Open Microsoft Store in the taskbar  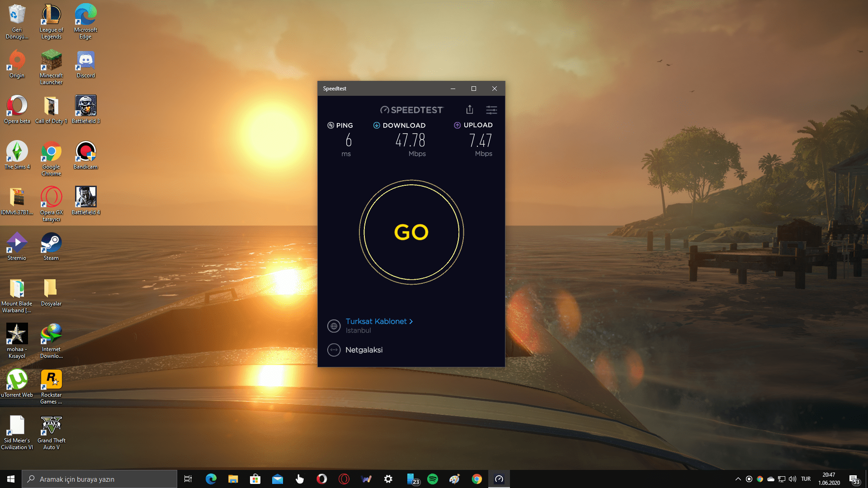click(255, 479)
